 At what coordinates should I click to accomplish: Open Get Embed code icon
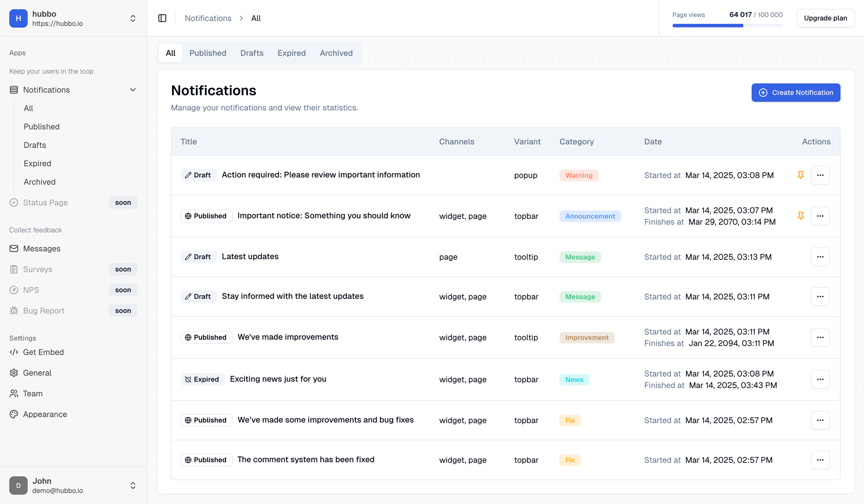tap(14, 352)
